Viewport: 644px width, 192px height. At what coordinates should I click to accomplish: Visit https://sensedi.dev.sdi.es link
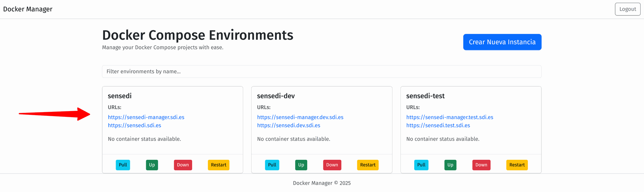tap(288, 125)
